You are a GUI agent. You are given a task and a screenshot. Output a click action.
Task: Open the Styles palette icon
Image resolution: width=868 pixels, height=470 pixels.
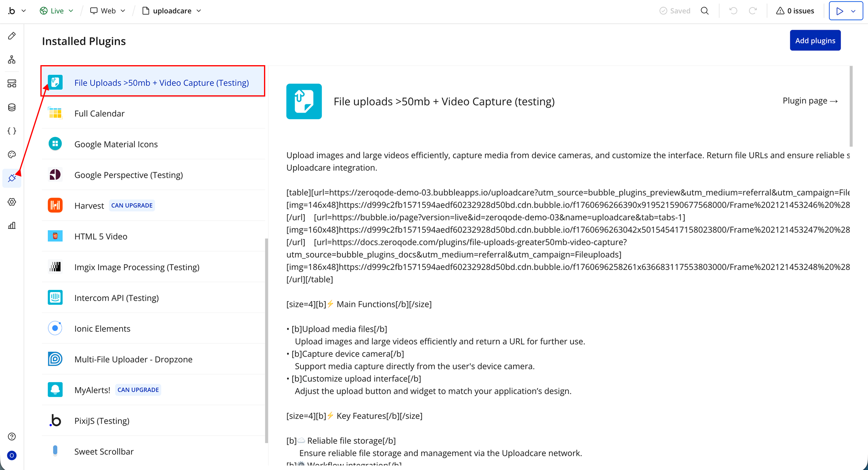click(12, 154)
